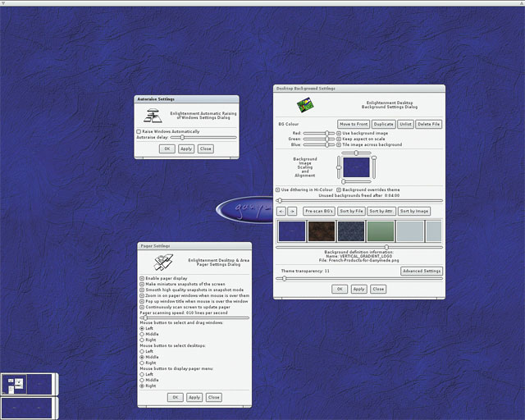Click the Green colour slider
Screen dimensions: 525x420
318,139
